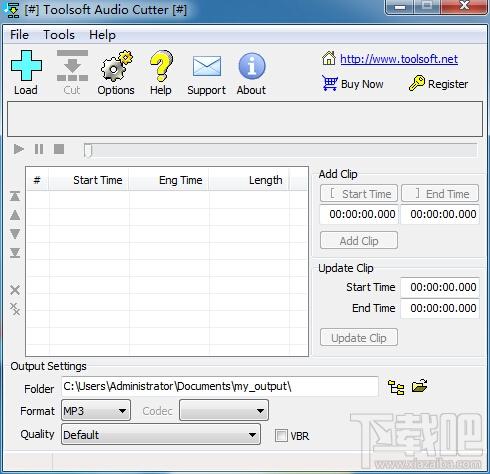Move clip to top of list

15,196
